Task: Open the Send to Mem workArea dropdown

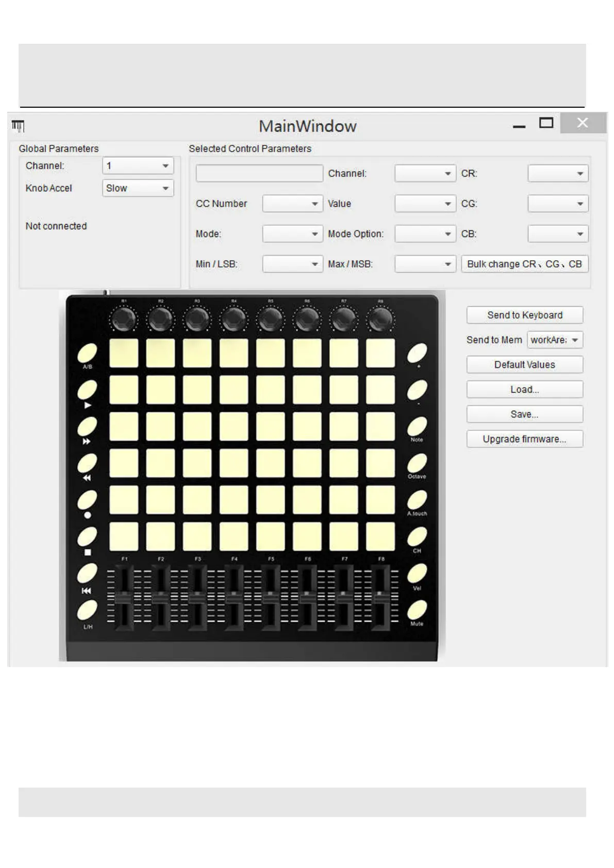Action: pos(555,340)
